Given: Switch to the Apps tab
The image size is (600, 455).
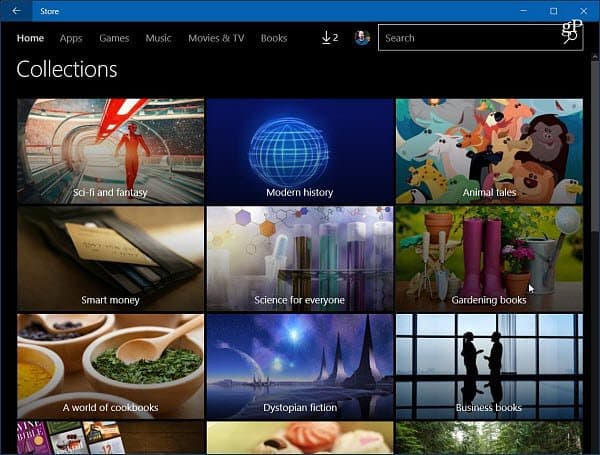Looking at the screenshot, I should (x=71, y=38).
